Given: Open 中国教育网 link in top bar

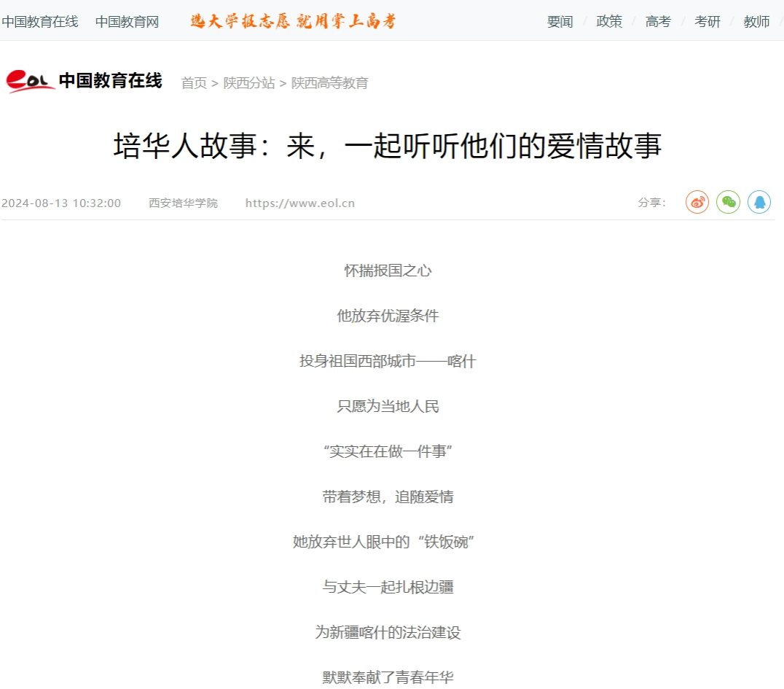Looking at the screenshot, I should [127, 21].
